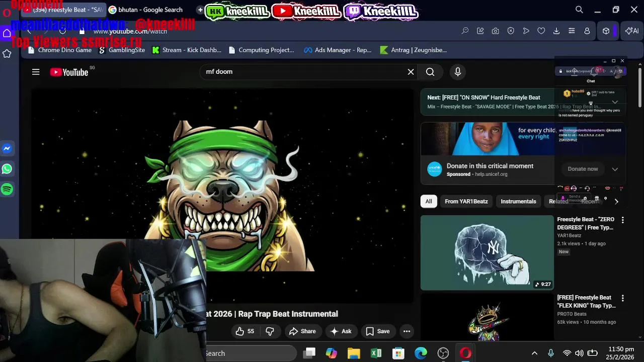644x362 pixels.
Task: Open ZERO DEGREES video thumbnail
Action: pyautogui.click(x=487, y=253)
